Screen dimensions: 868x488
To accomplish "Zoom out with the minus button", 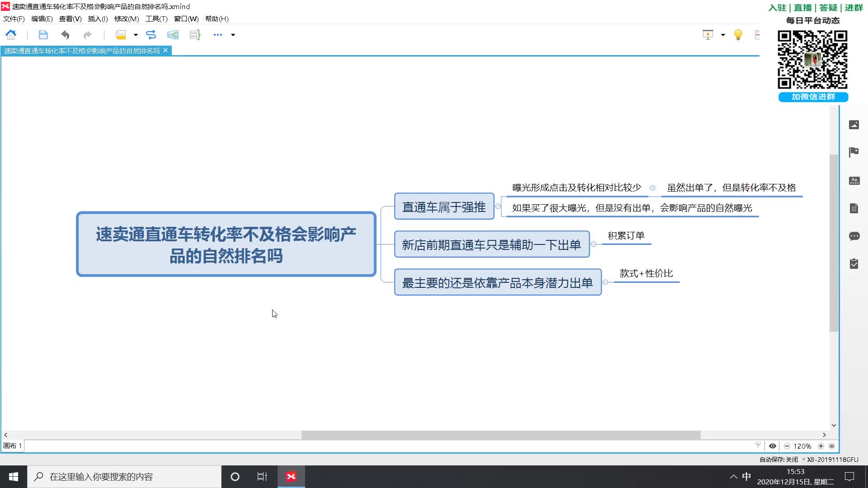I will click(787, 446).
